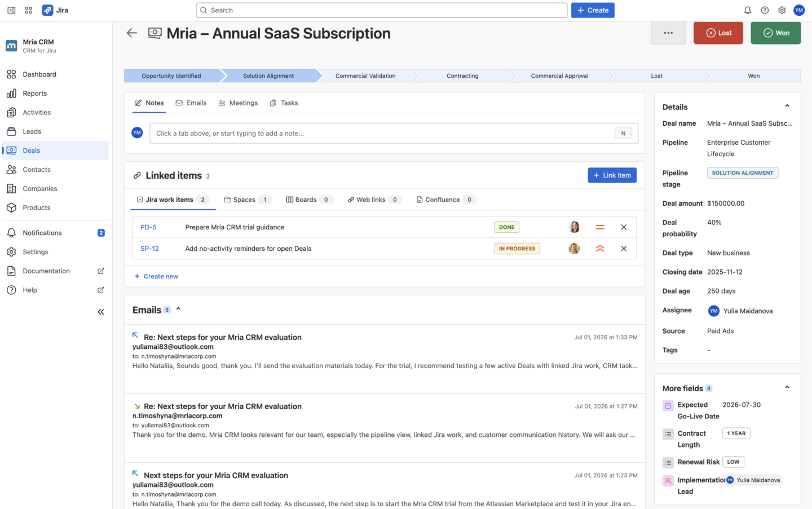Open the three-dot more actions menu

pyautogui.click(x=668, y=33)
